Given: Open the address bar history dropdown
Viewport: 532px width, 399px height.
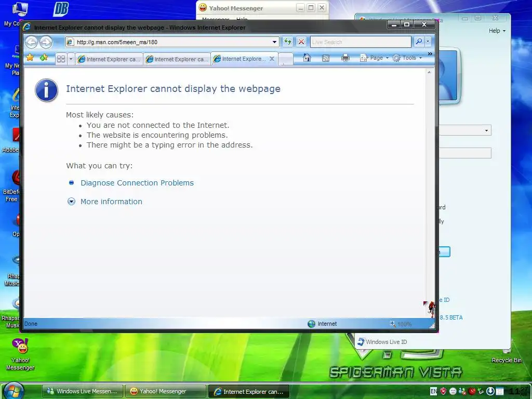Looking at the screenshot, I should coord(274,42).
